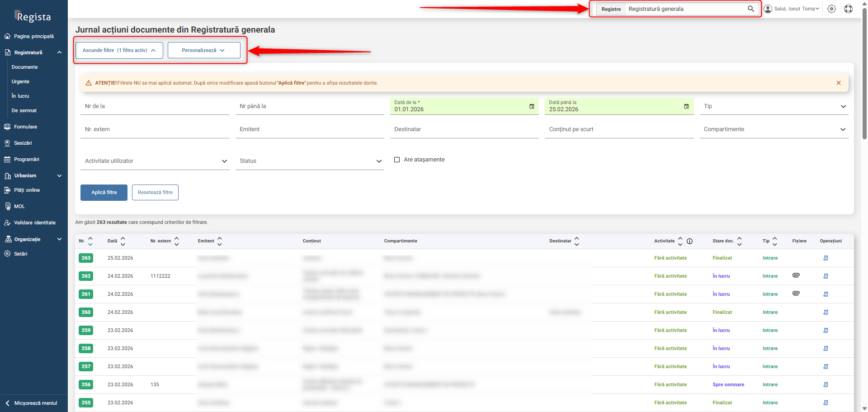Open the Compartimente filter dropdown
This screenshot has width=868, height=412.
click(774, 129)
